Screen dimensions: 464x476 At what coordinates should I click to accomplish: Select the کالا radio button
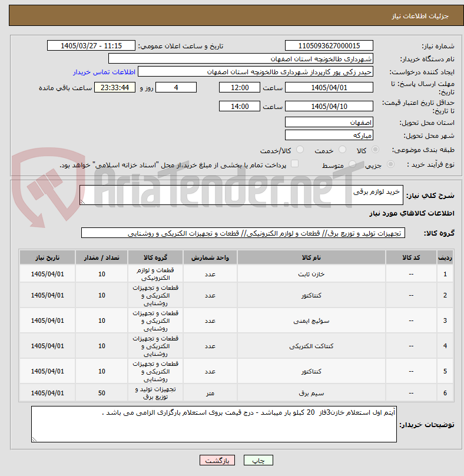[376, 150]
